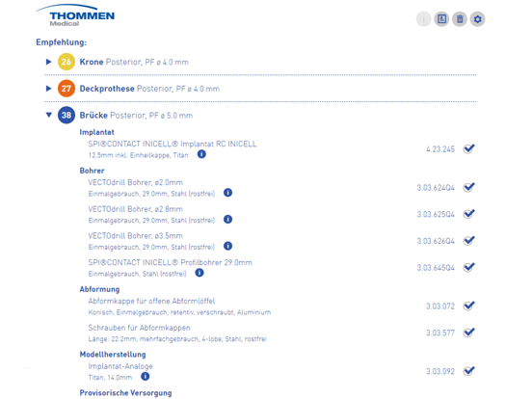Click the Implantat-Analoge product name
This screenshot has width=532, height=399.
(120, 366)
